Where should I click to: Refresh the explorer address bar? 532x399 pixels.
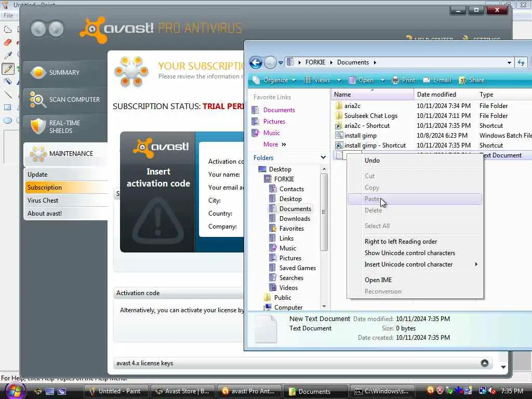click(521, 62)
